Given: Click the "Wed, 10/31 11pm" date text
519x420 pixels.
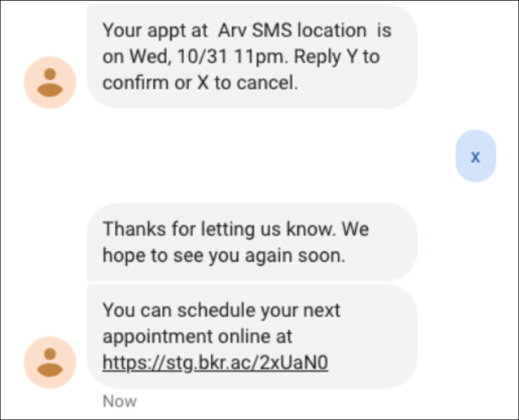Looking at the screenshot, I should pyautogui.click(x=207, y=56).
